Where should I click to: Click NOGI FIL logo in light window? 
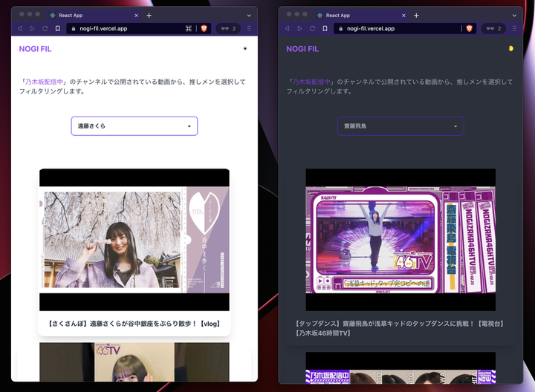click(35, 49)
